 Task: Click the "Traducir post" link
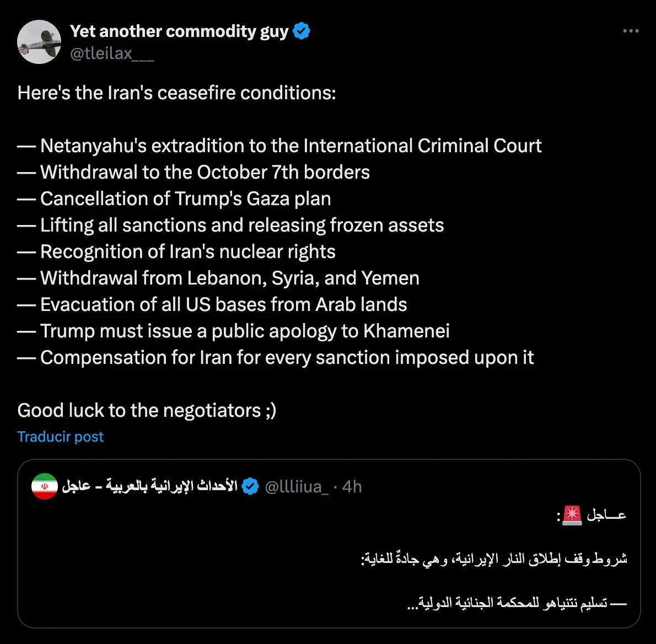61,437
